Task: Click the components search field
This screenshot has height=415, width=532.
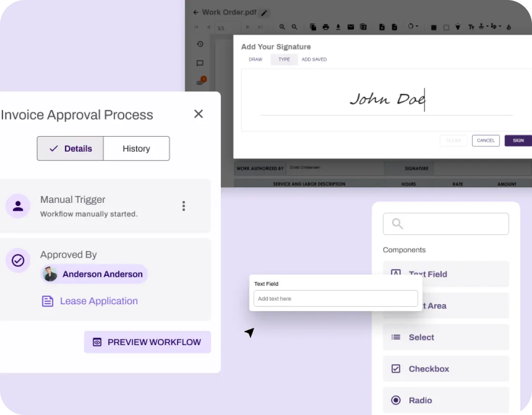Action: [x=446, y=224]
